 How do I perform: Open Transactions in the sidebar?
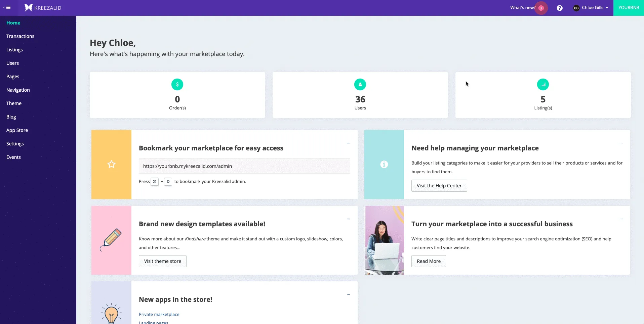coord(20,36)
